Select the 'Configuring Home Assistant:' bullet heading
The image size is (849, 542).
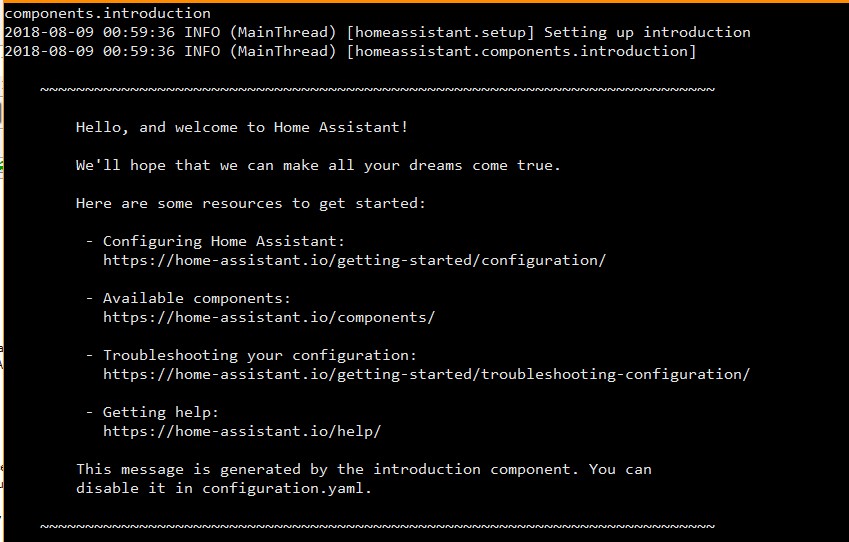[224, 241]
